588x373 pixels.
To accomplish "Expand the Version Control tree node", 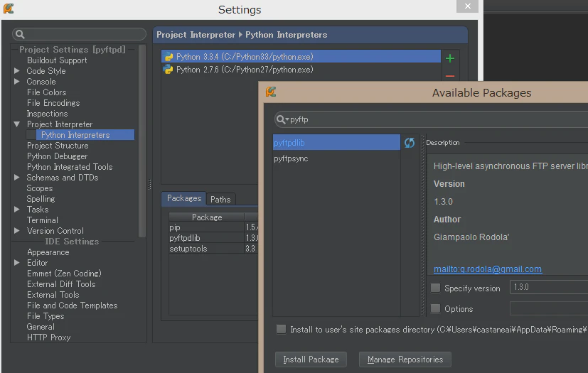I will [17, 230].
